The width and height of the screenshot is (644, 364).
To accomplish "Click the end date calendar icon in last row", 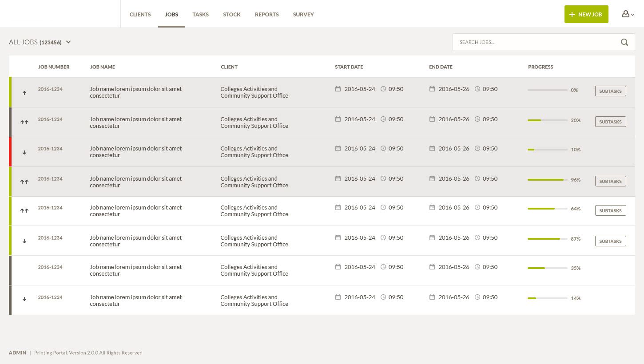I will (432, 297).
